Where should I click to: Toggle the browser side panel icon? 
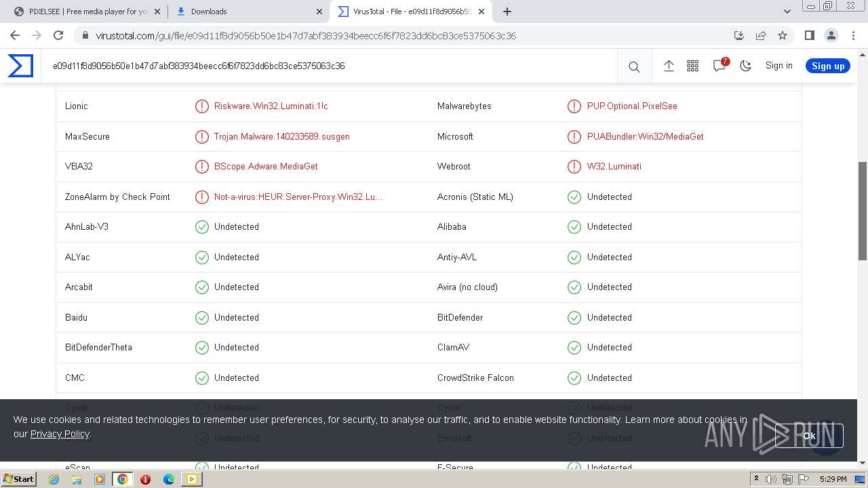[809, 35]
